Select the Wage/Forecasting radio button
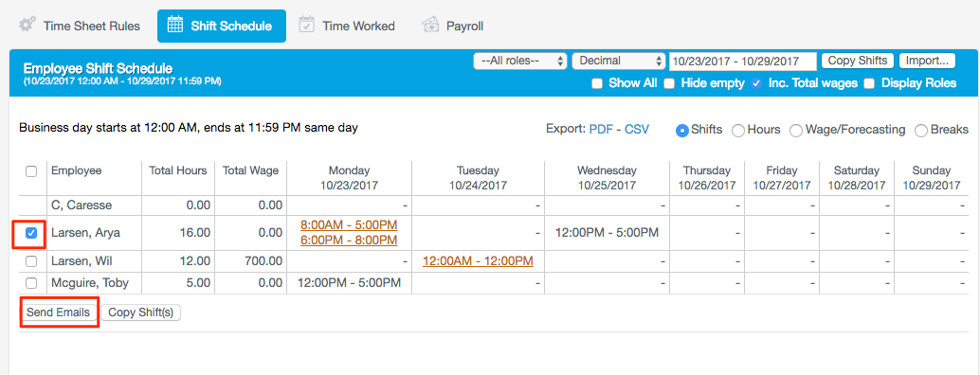Screen dimensions: 980x375 tap(796, 131)
